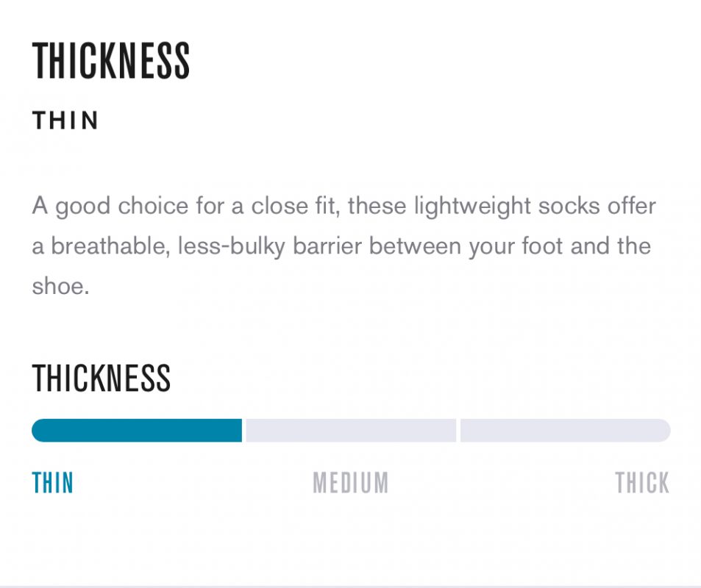Click the word "shoe." ending the description
Screen dimensions: 701x588
tap(60, 286)
